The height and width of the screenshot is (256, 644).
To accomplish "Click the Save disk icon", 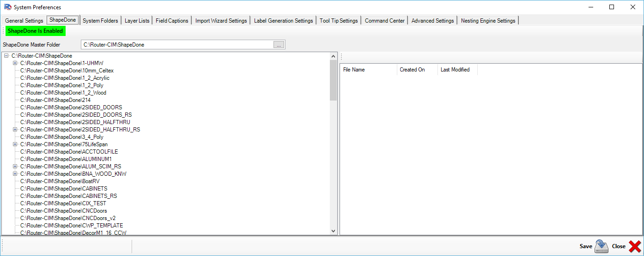I will [601, 246].
